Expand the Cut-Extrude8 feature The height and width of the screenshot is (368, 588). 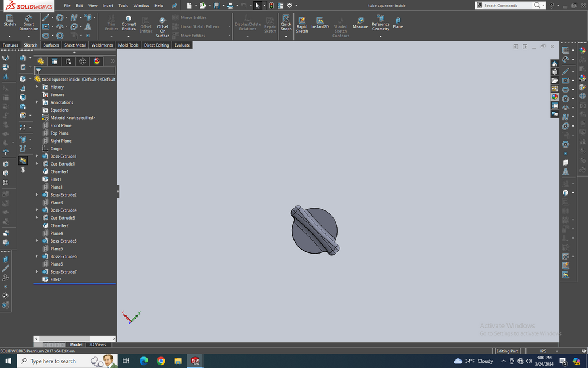(37, 218)
